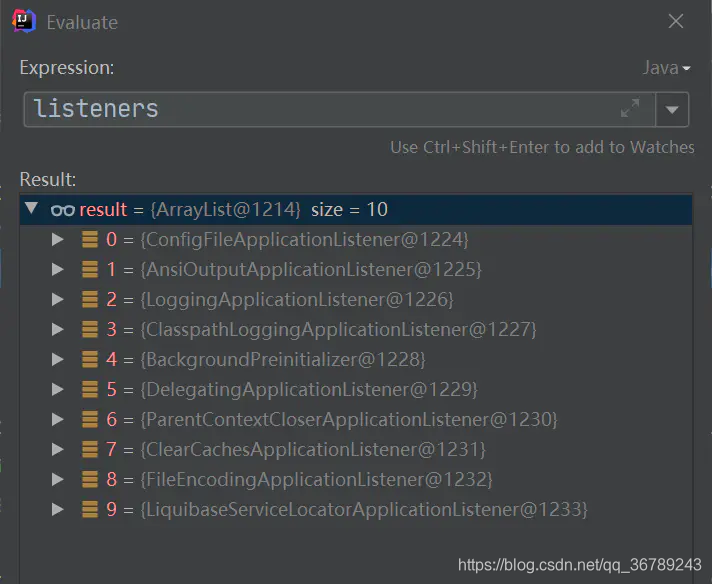The height and width of the screenshot is (584, 712).
Task: Collapse the result ArrayList node
Action: (x=31, y=208)
